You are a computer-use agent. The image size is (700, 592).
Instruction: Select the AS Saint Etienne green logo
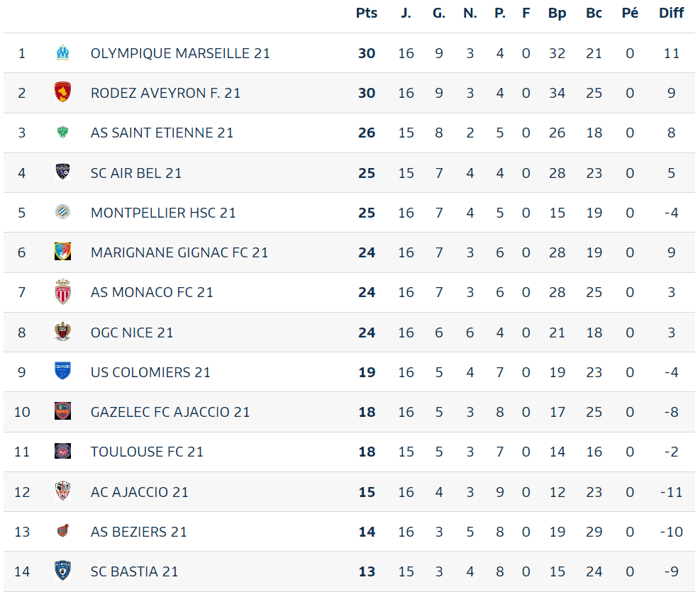tap(62, 132)
